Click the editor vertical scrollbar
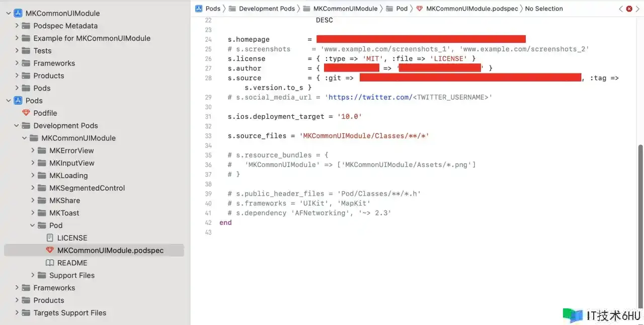 click(x=640, y=201)
